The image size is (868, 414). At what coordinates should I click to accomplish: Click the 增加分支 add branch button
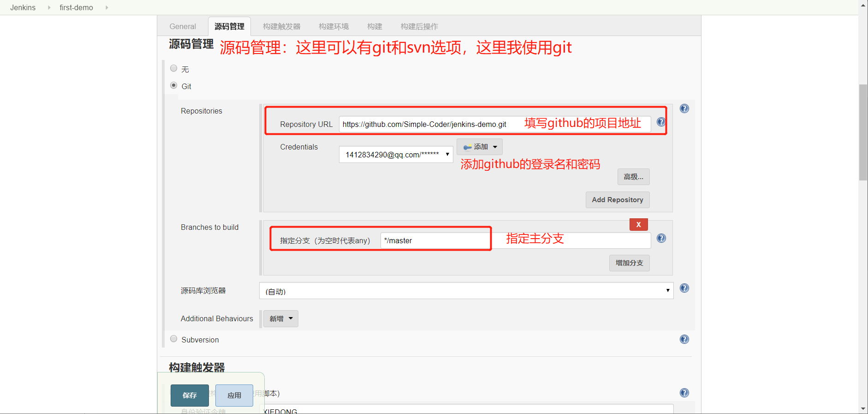[630, 263]
